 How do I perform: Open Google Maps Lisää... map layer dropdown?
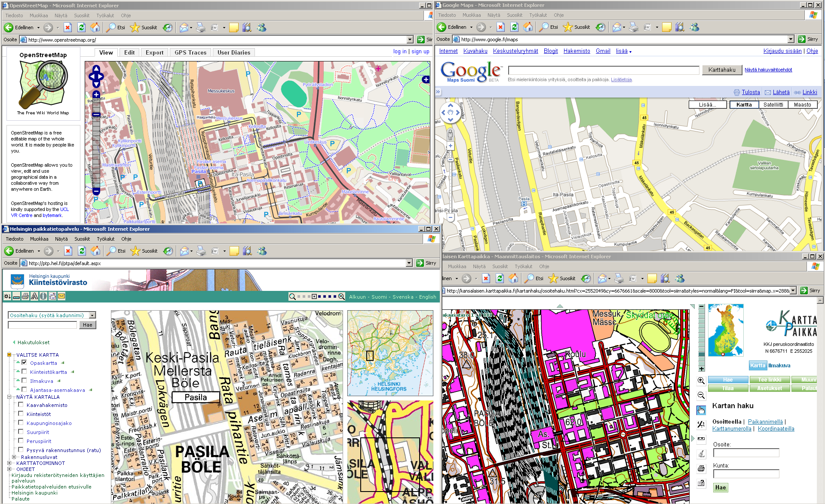(x=707, y=105)
